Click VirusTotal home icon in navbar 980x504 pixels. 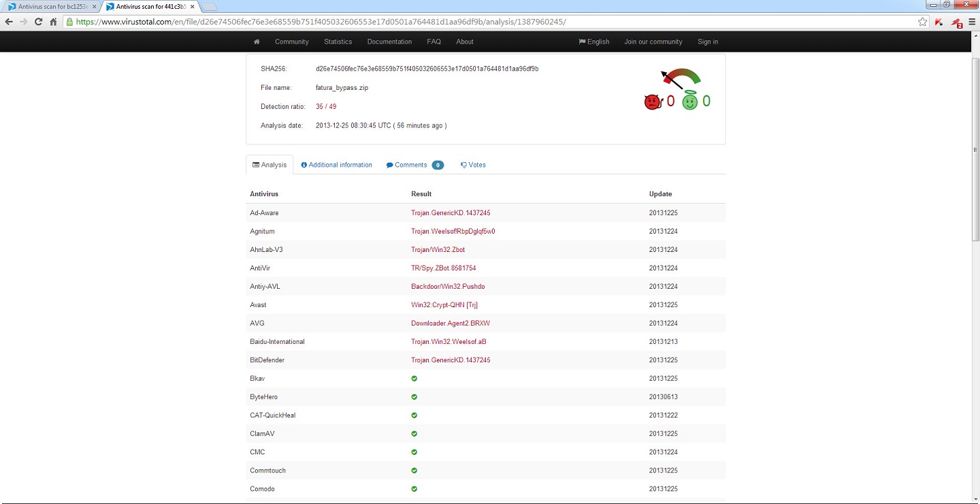point(257,42)
